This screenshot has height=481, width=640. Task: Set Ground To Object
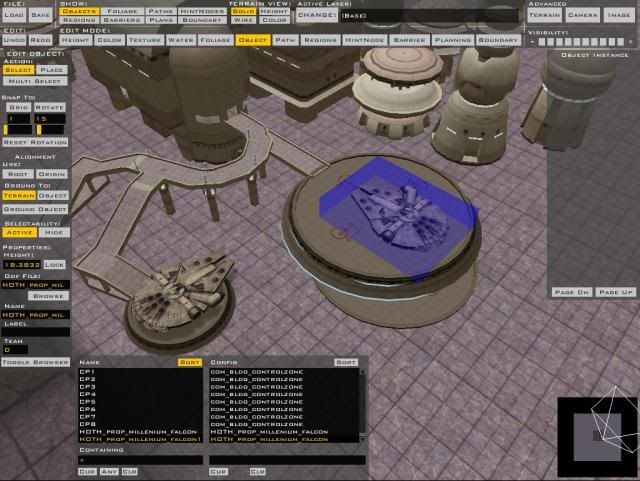(53, 196)
